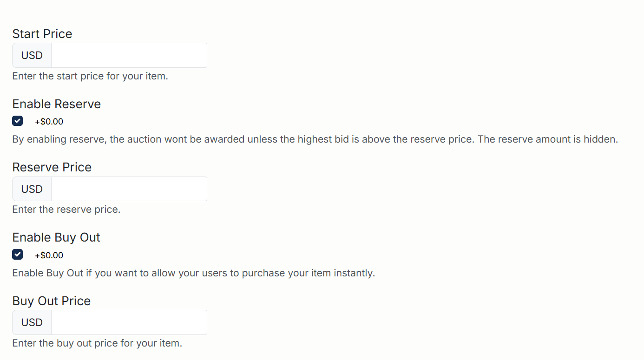This screenshot has width=644, height=360.
Task: Click the Buy Out Price input field
Action: [x=129, y=322]
